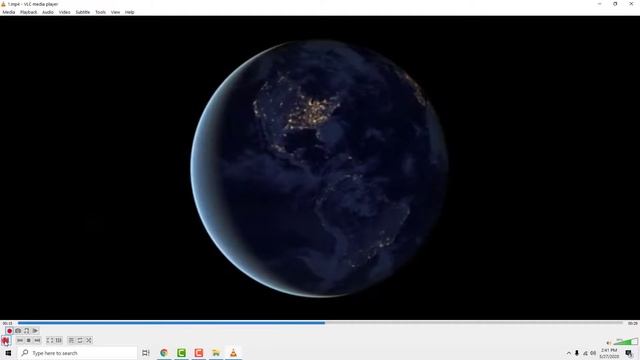
Task: Open Chrome from the taskbar
Action: tap(164, 353)
